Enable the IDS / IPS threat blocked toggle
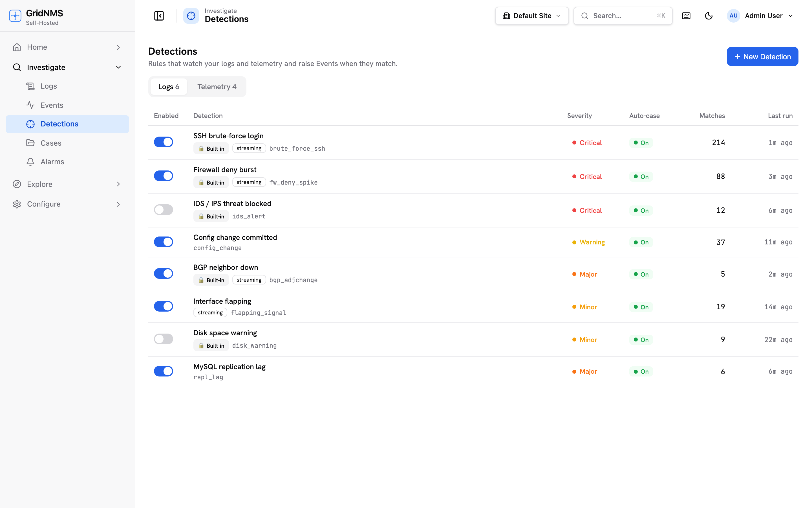The height and width of the screenshot is (508, 812). tap(164, 210)
